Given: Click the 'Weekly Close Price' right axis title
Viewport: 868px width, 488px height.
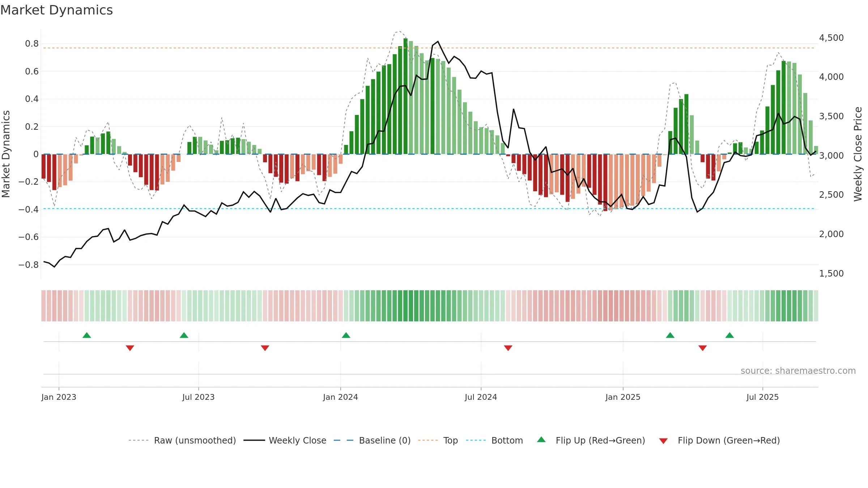Looking at the screenshot, I should pyautogui.click(x=858, y=154).
